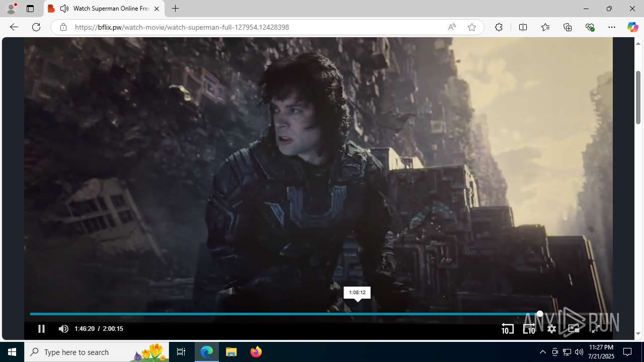Open Edge Settings and more menu
Viewport: 644px width, 362px height.
[x=611, y=27]
